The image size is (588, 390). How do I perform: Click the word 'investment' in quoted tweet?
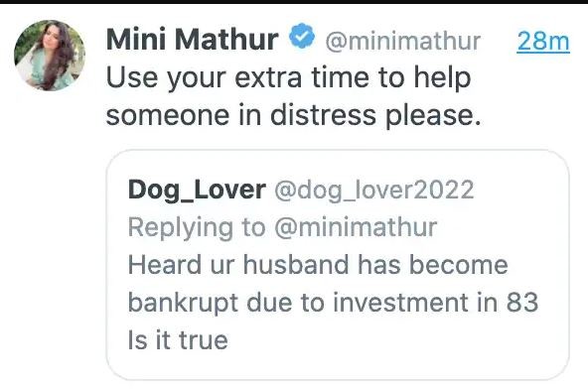click(x=400, y=303)
